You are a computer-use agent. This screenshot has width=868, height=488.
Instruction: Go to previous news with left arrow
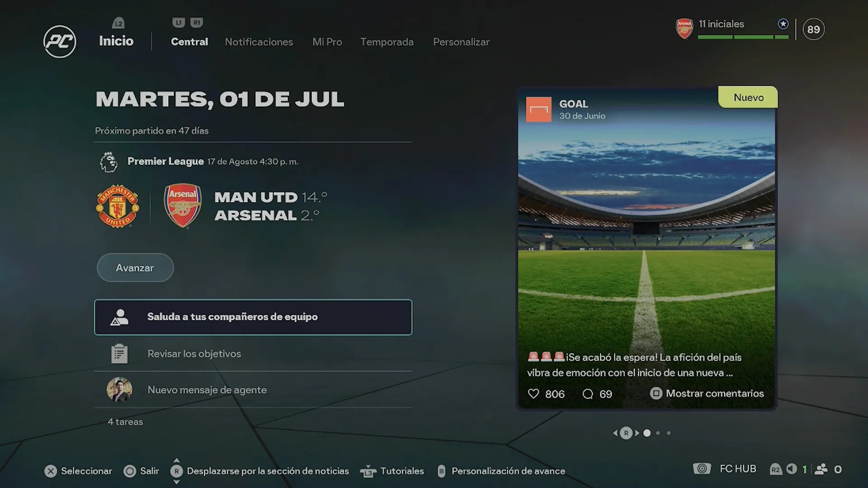(x=615, y=433)
